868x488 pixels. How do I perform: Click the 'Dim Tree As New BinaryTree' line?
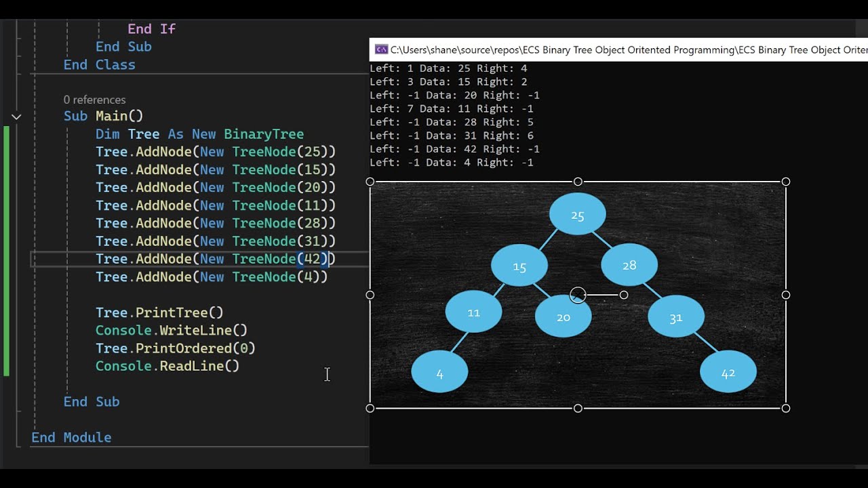pos(199,134)
